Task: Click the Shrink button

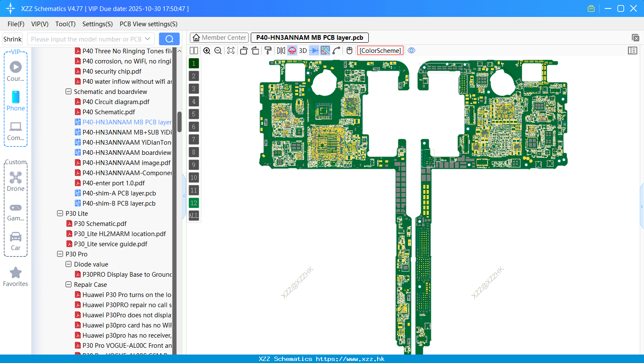Action: (13, 39)
